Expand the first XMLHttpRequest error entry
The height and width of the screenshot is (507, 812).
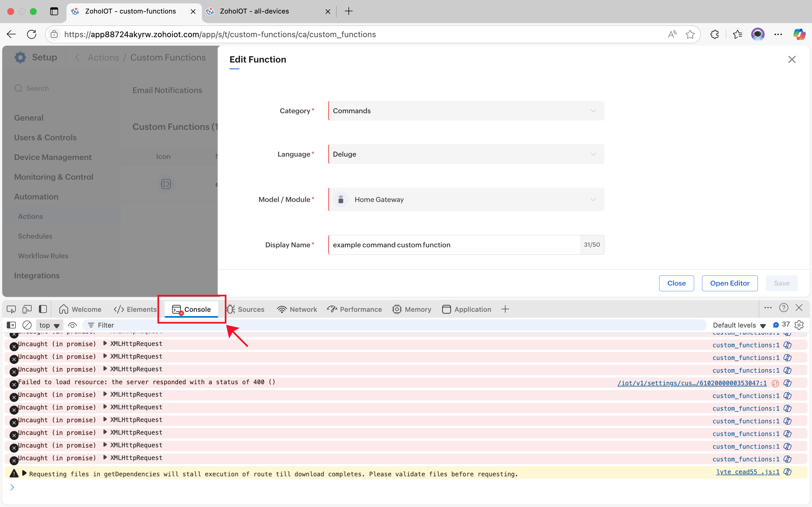click(x=105, y=343)
